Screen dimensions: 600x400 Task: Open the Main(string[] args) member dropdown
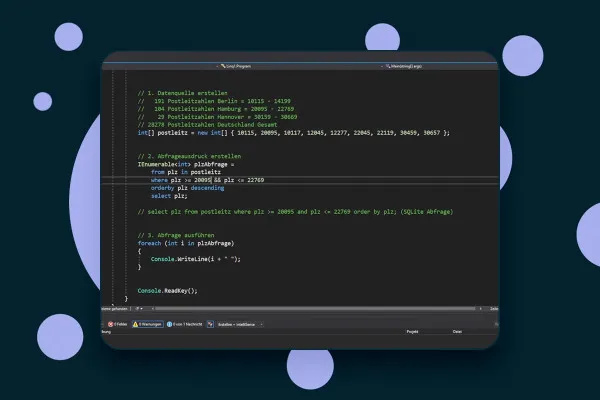[x=403, y=66]
